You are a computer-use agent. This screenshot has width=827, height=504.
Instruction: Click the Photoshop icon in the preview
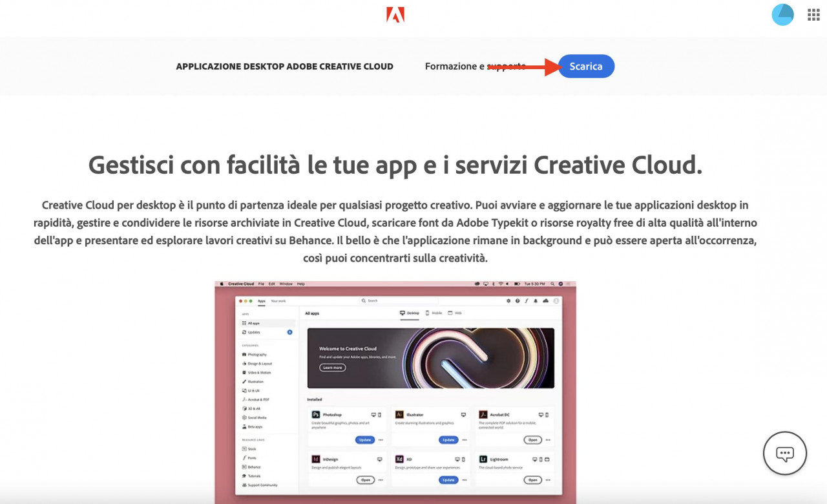tap(316, 414)
